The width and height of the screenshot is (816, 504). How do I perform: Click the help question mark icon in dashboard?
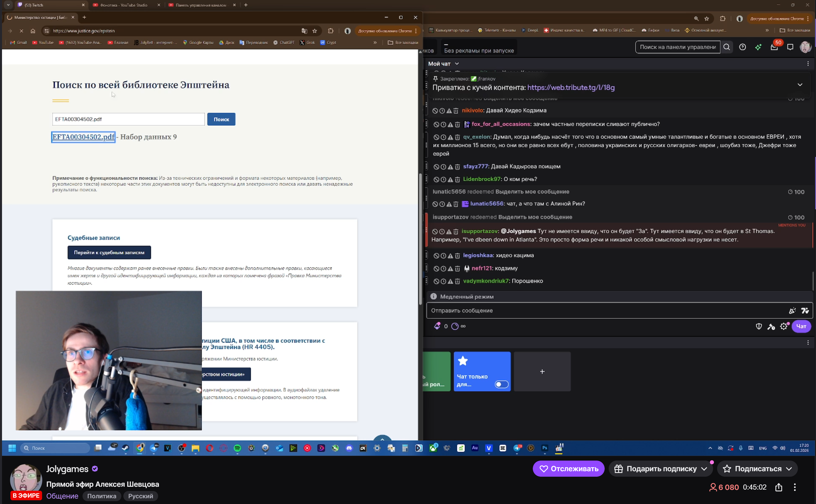click(742, 47)
